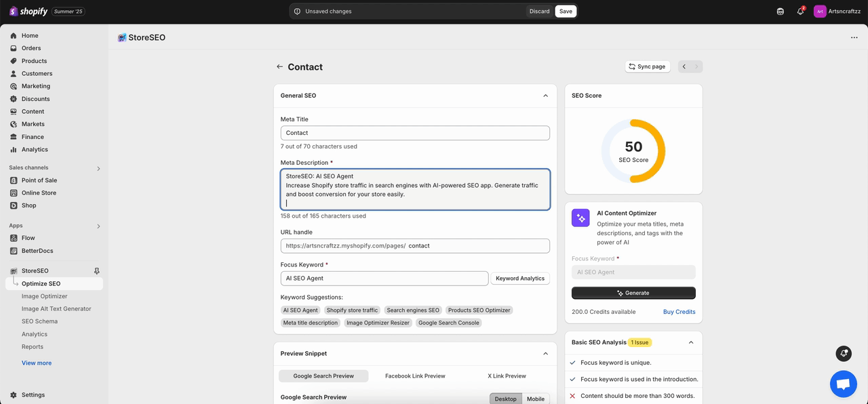Click the Marketing icon in sidebar
Screen dimensions: 868x404
[14, 86]
